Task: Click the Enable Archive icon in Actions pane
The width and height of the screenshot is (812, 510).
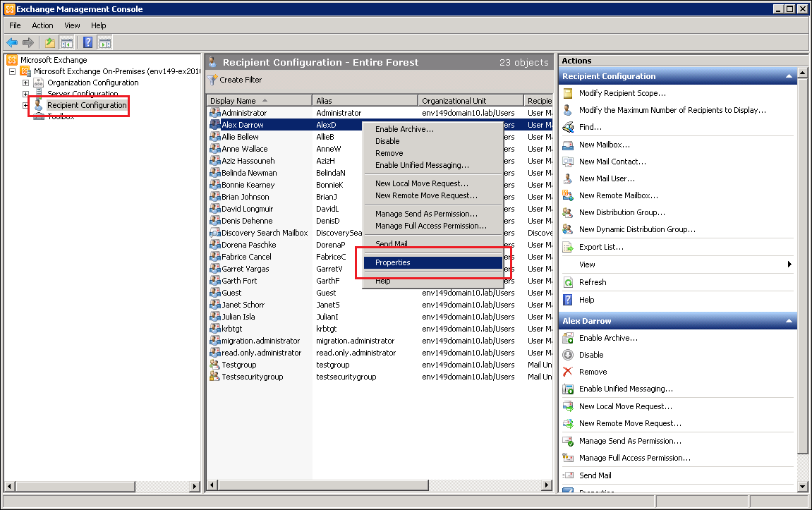Action: [568, 338]
